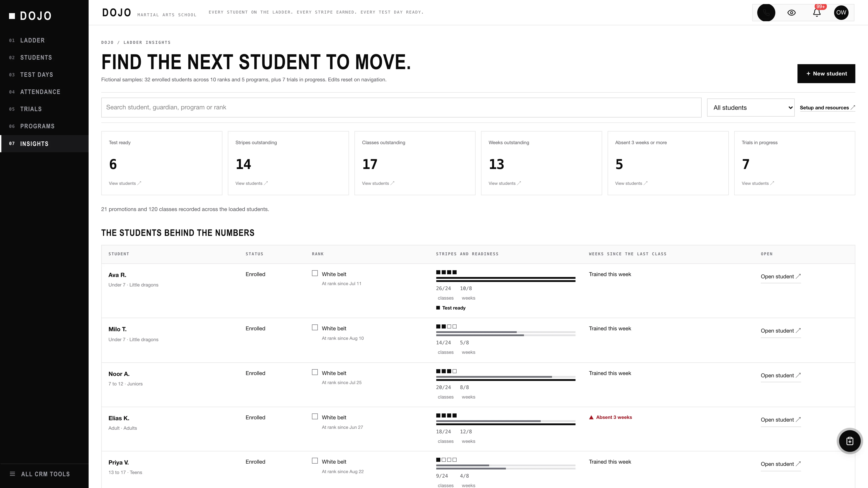View students in Test ready card
This screenshot has width=868, height=488.
tap(125, 183)
